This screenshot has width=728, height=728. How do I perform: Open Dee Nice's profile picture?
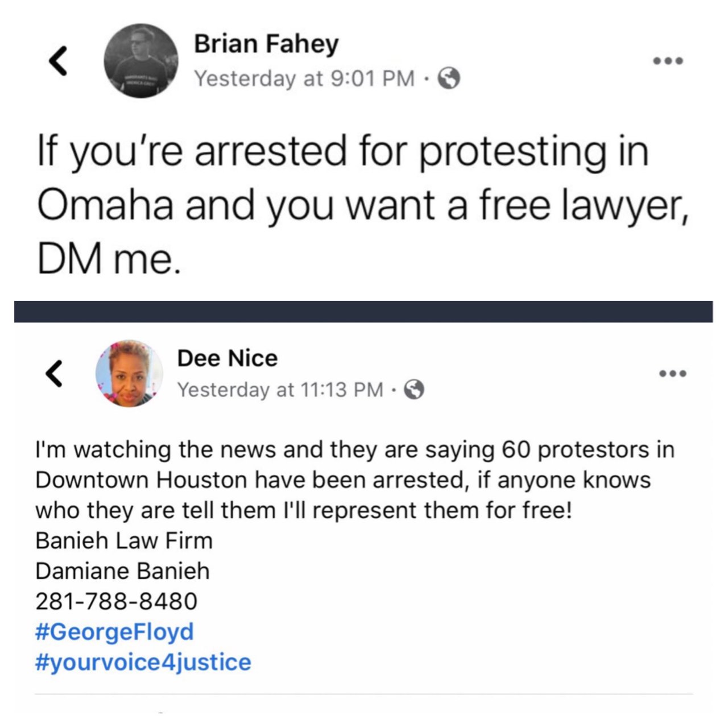click(x=129, y=374)
